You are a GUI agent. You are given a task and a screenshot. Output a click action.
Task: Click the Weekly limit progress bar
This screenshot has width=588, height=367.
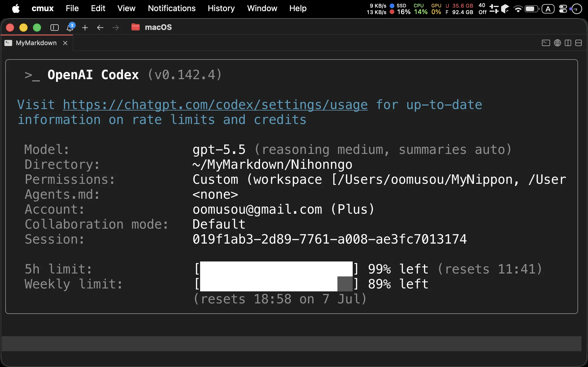pos(276,284)
